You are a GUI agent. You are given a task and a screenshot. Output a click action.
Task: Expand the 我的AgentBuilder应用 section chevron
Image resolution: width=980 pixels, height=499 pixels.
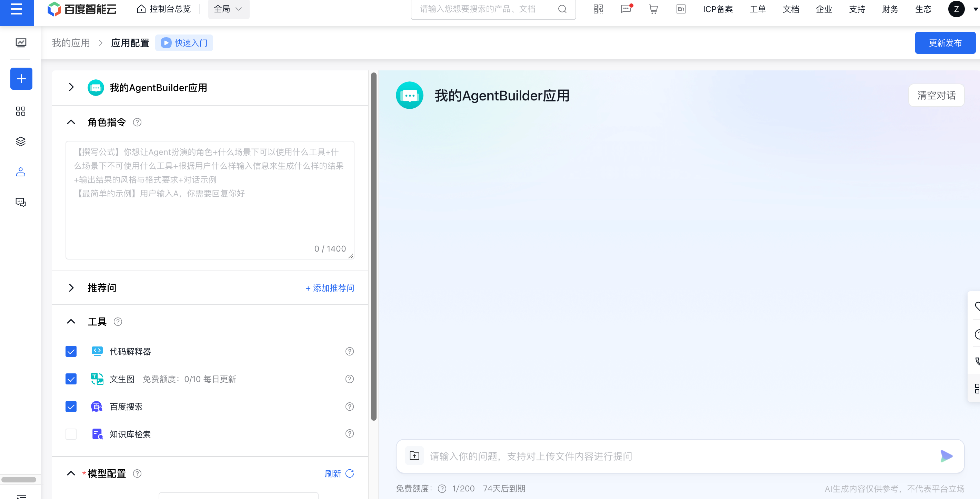[x=71, y=87]
